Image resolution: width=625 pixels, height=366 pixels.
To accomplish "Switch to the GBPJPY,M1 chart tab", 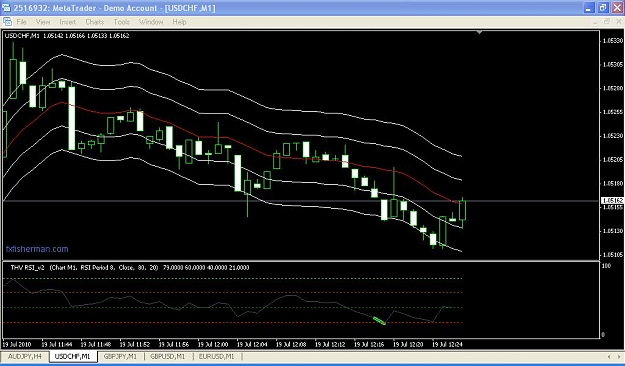I will tap(120, 356).
